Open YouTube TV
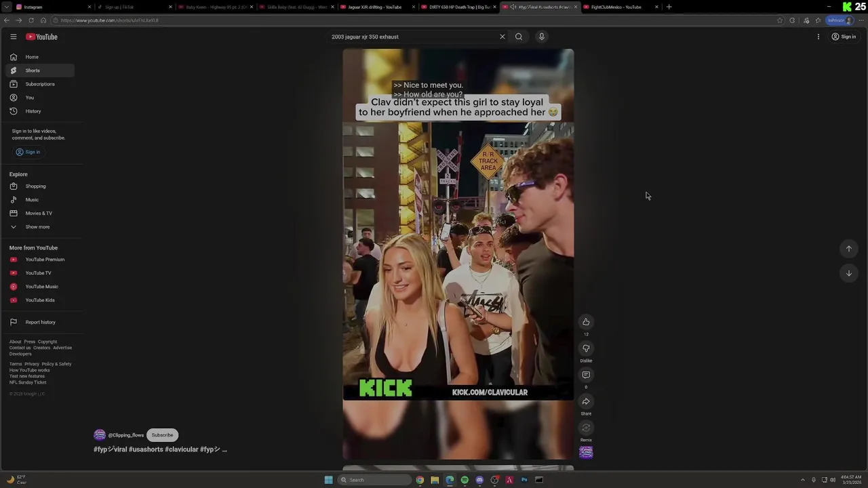This screenshot has width=868, height=488. [x=41, y=273]
